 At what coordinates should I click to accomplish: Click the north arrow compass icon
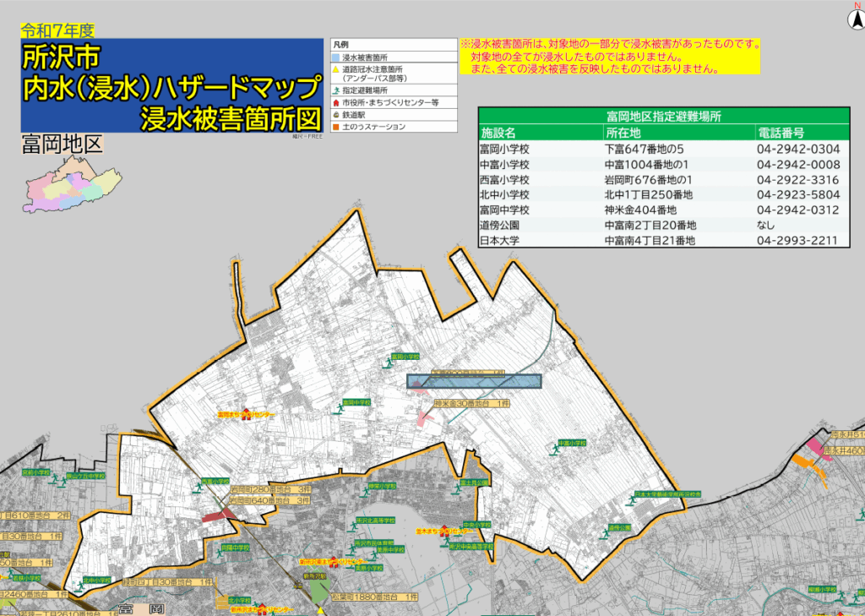click(853, 16)
